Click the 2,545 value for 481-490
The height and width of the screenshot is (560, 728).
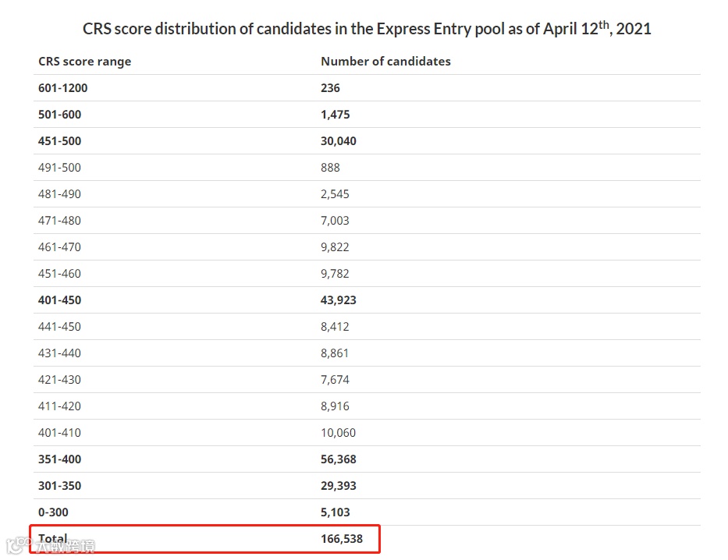click(335, 194)
